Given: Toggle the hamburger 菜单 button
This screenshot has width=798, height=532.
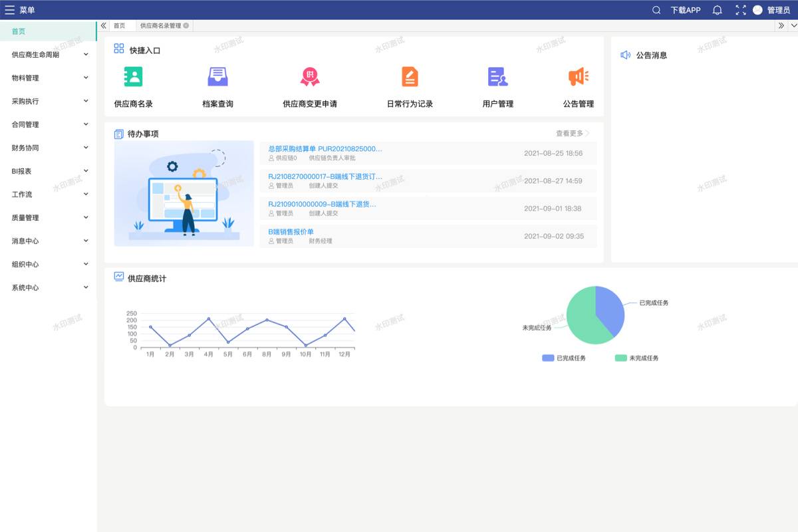Looking at the screenshot, I should [10, 10].
